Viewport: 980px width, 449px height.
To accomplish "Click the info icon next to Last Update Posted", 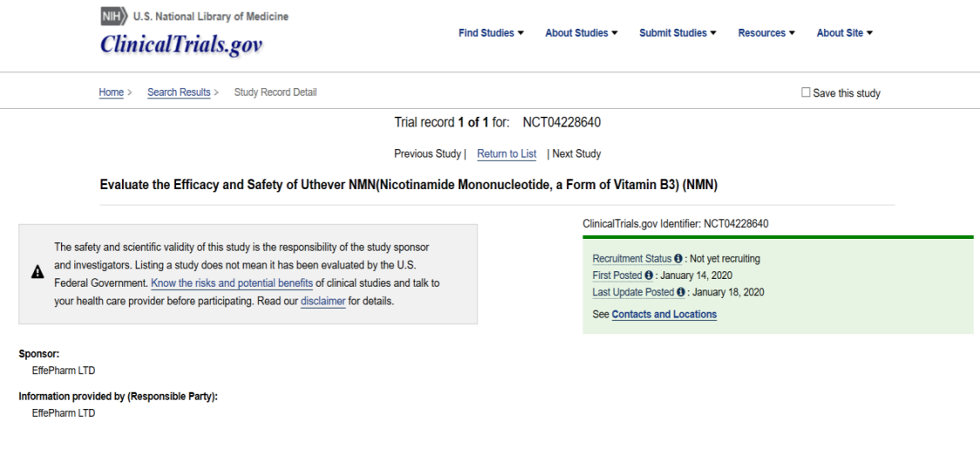I will (681, 292).
